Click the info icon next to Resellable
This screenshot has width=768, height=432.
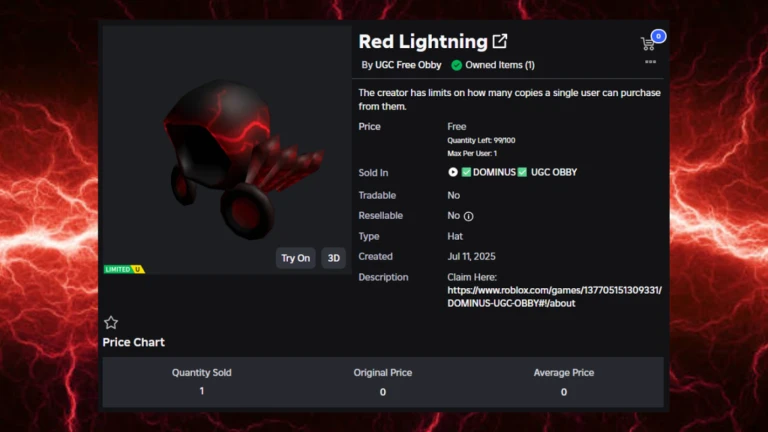coord(469,216)
